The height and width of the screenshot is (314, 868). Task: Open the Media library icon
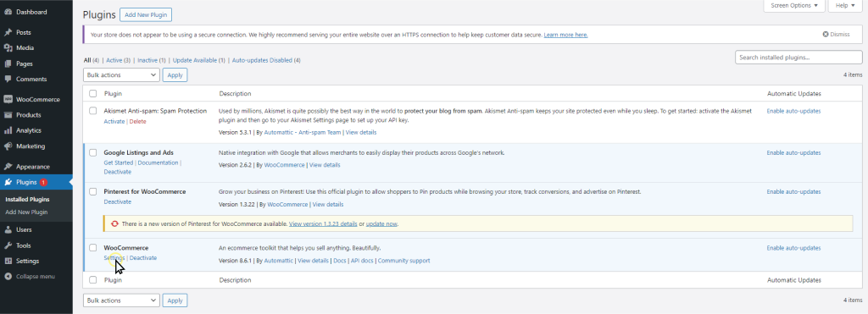pos(8,48)
